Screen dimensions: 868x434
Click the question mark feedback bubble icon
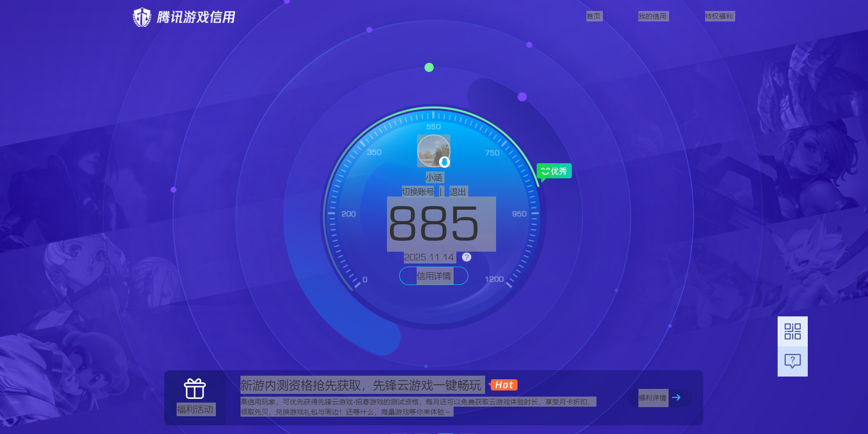[x=792, y=361]
